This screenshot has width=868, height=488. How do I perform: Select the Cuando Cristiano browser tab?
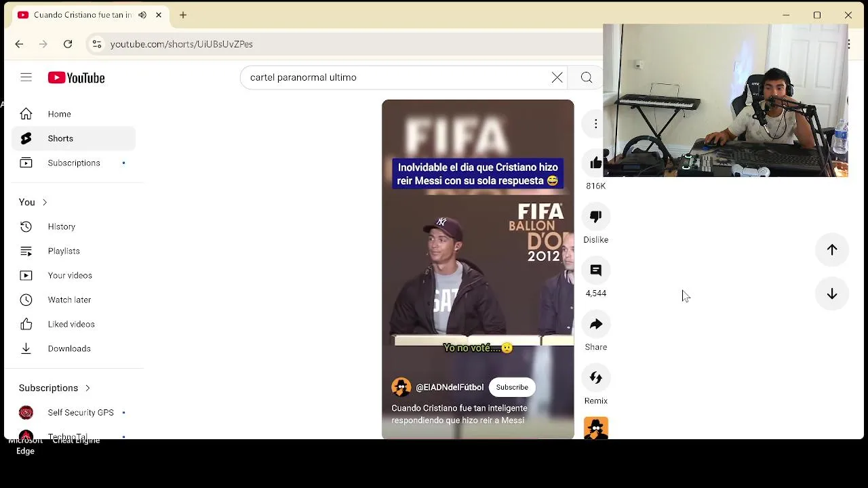(x=91, y=15)
